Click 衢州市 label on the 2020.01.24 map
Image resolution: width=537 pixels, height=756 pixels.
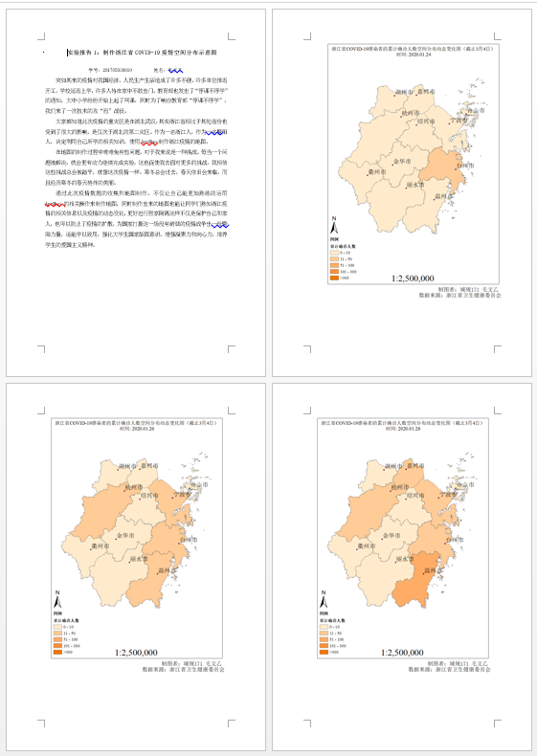coord(377,171)
